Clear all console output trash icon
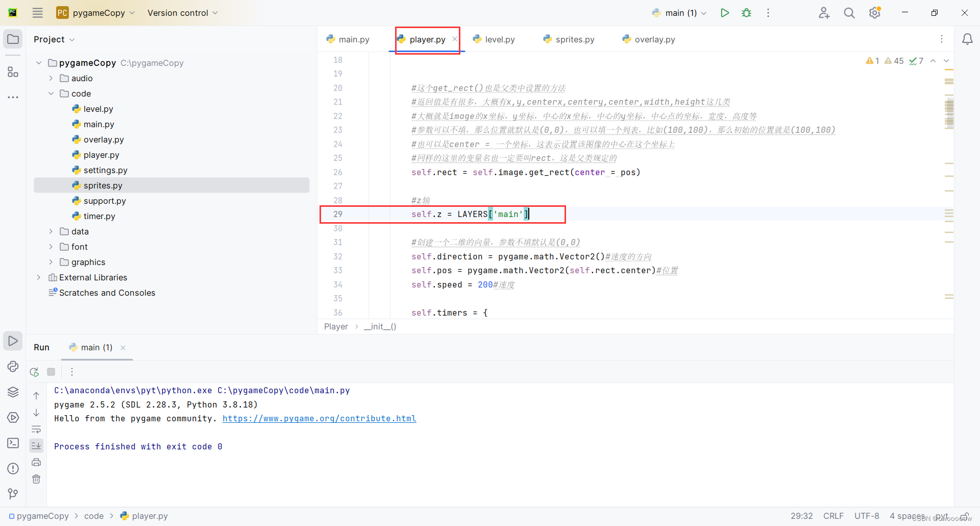Image resolution: width=980 pixels, height=526 pixels. pos(36,479)
